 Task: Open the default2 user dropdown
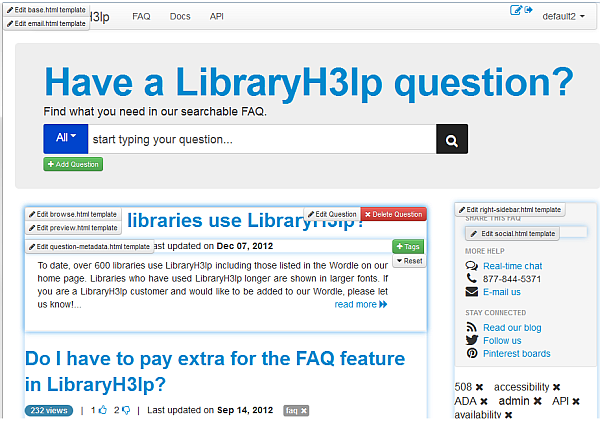(x=564, y=16)
